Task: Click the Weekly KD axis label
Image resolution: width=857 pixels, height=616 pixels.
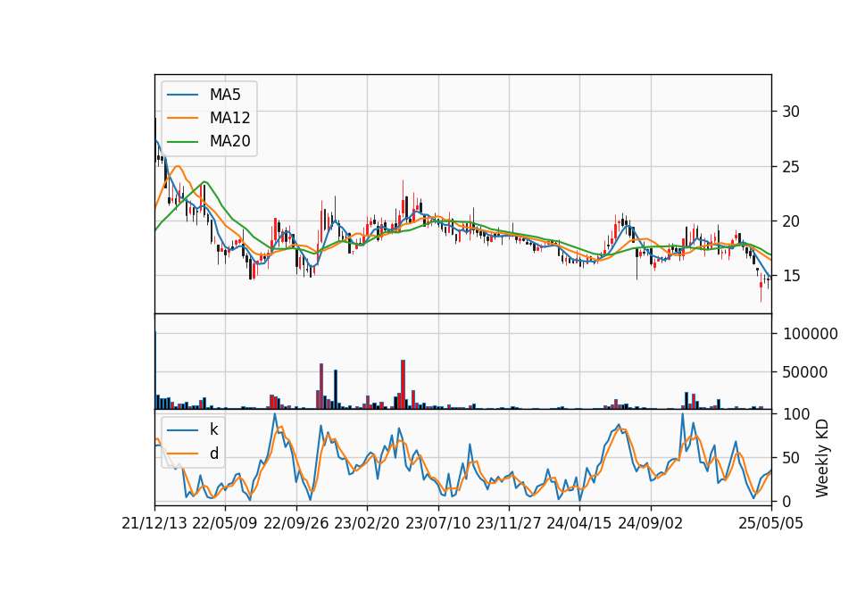Action: click(x=822, y=458)
